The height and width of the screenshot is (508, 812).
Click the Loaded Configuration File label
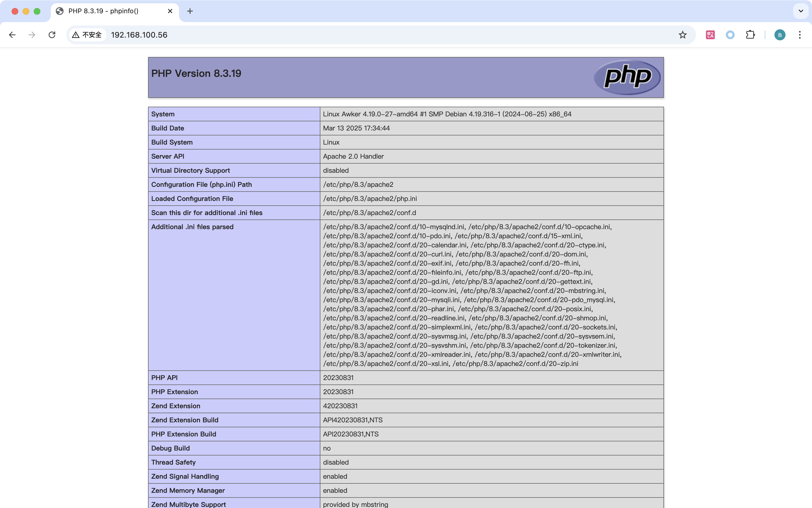coord(192,199)
